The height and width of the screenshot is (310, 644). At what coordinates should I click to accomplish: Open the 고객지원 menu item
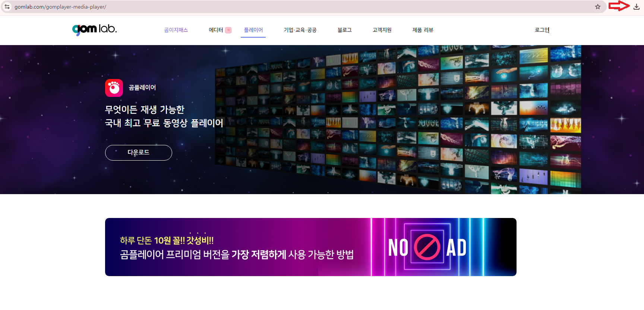pos(382,30)
